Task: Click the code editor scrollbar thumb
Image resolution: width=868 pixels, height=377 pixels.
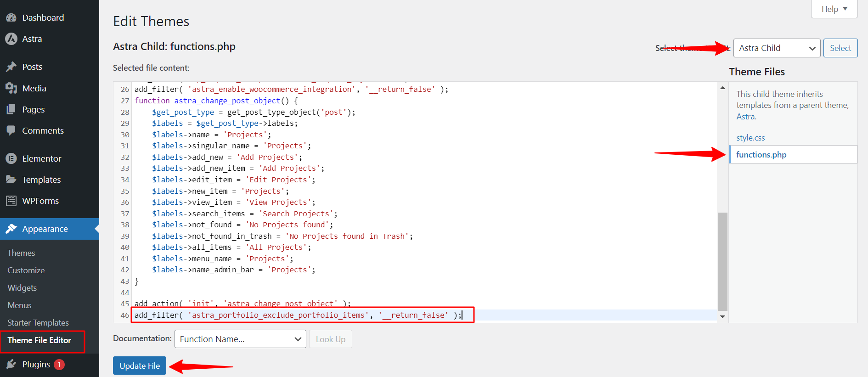Action: [722, 262]
